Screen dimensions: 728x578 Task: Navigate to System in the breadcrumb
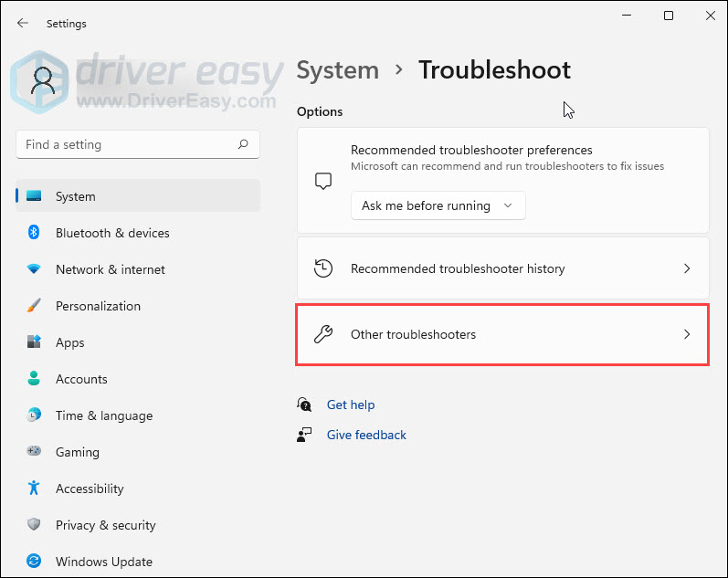(338, 70)
